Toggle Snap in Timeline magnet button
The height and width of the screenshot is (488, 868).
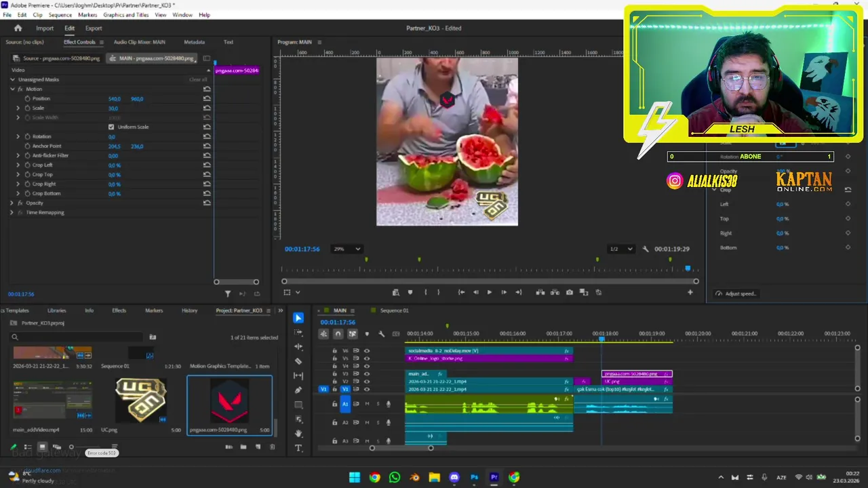pyautogui.click(x=338, y=333)
